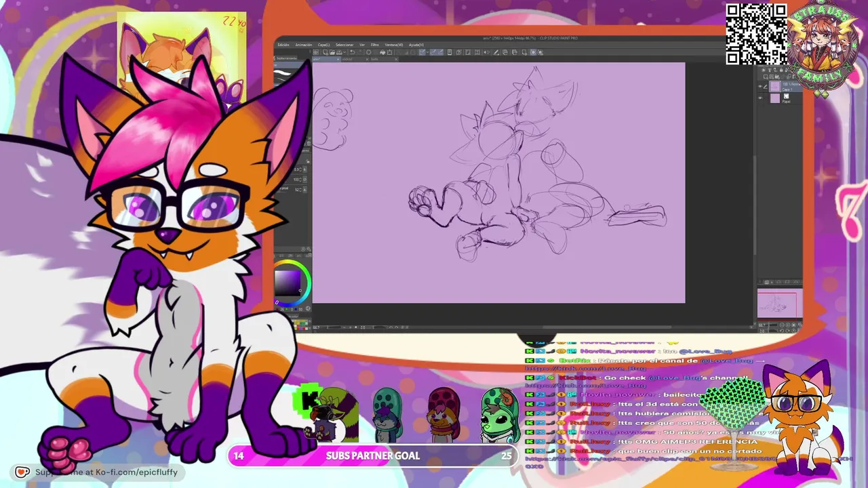
Task: Click the Ko-fi.com/epicfluffy support text
Action: pos(106,472)
